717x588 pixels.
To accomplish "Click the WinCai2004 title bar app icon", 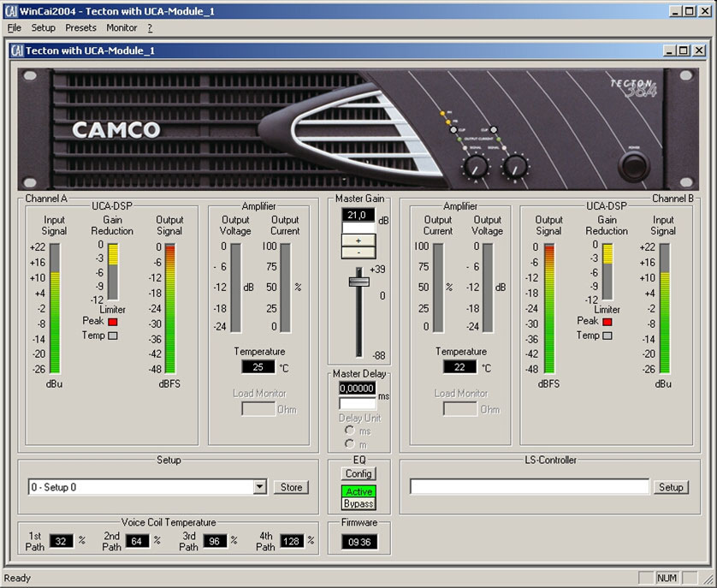I will coord(11,11).
